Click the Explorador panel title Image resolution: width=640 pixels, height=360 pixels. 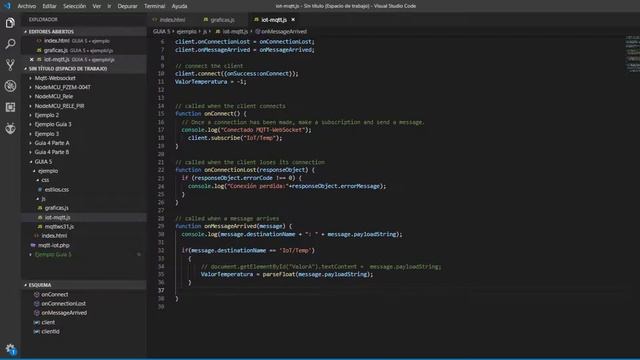pyautogui.click(x=43, y=20)
